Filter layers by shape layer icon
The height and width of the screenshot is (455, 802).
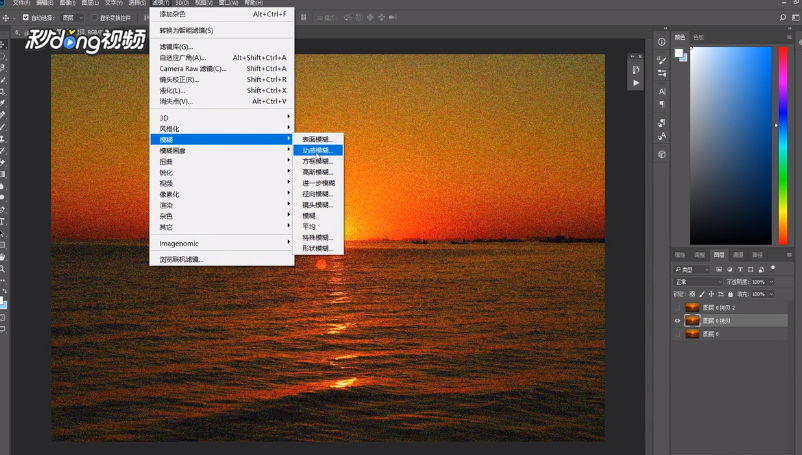click(x=750, y=269)
